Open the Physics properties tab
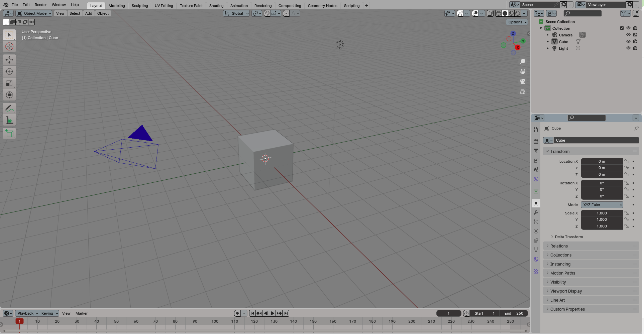 coord(536,231)
